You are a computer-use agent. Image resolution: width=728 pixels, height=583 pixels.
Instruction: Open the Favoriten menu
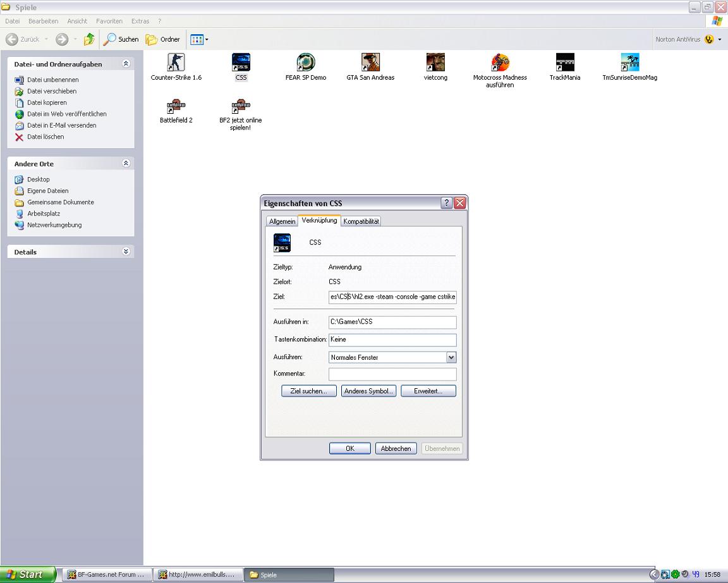click(109, 21)
